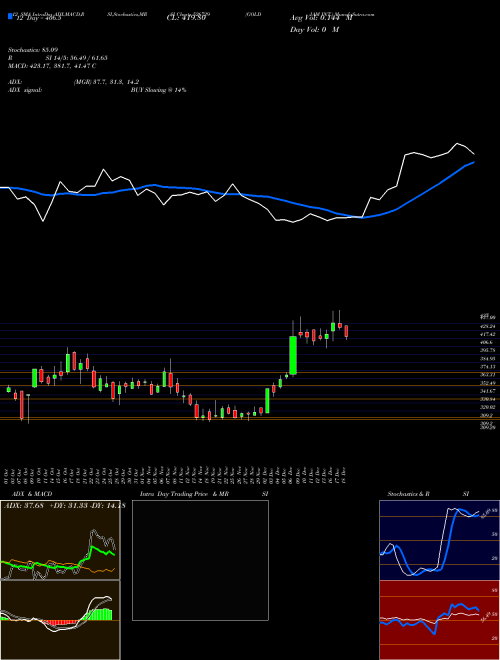500x660 pixels.
Task: Click the tallest green candlestick in price chart
Action: click(x=293, y=355)
